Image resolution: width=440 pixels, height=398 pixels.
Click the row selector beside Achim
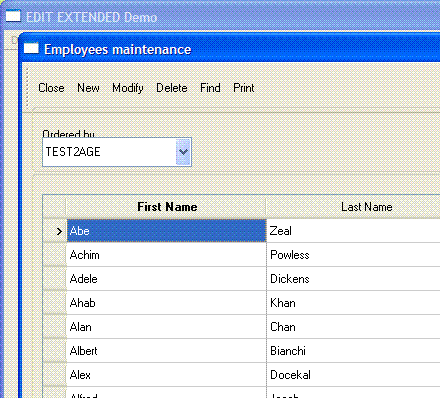[x=55, y=255]
